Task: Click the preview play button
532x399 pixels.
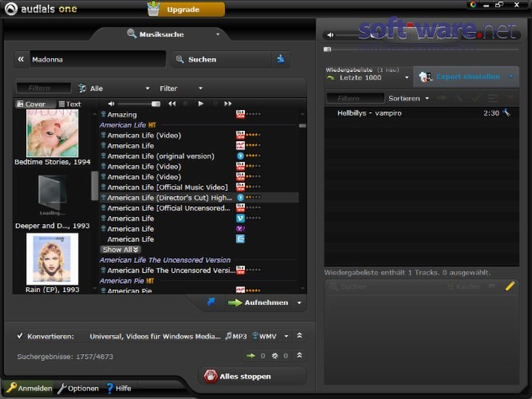Action: [201, 104]
